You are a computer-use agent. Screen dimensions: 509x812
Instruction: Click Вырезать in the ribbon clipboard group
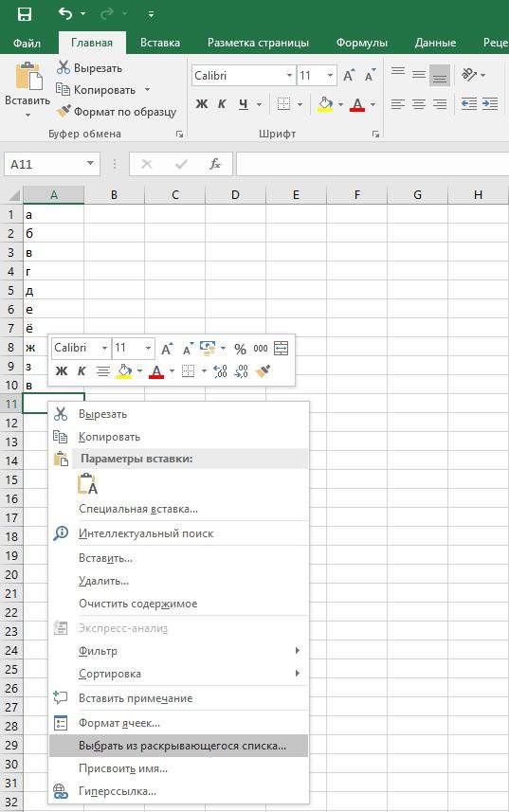(x=90, y=68)
